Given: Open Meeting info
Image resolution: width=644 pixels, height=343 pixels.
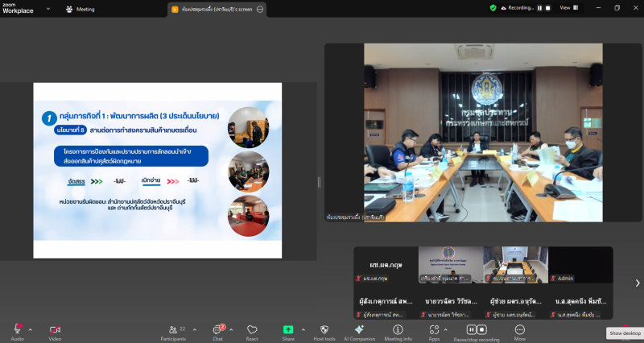Looking at the screenshot, I should [x=398, y=330].
